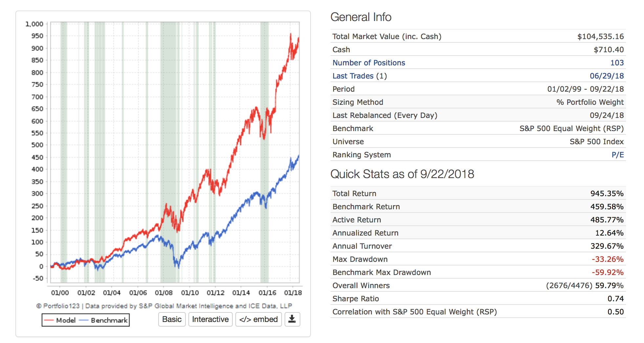Open the P/E ranking system link
This screenshot has height=343, width=644.
tap(617, 155)
